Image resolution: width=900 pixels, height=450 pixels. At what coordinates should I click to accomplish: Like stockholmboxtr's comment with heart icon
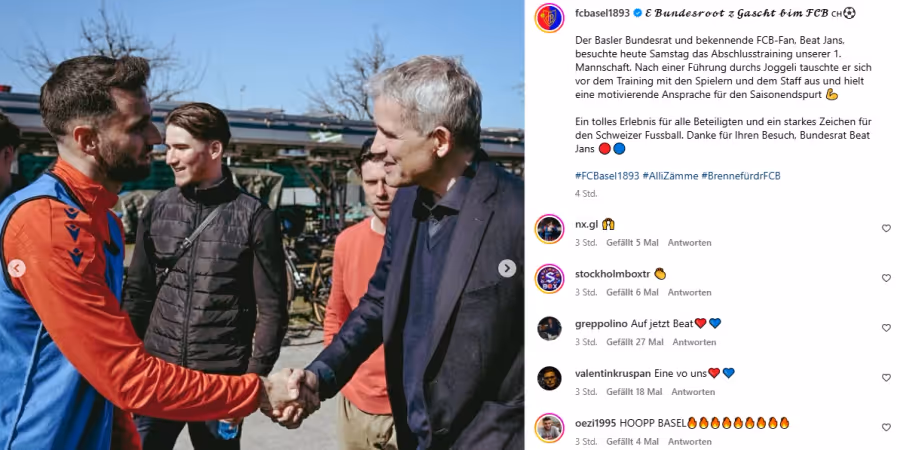point(886,278)
